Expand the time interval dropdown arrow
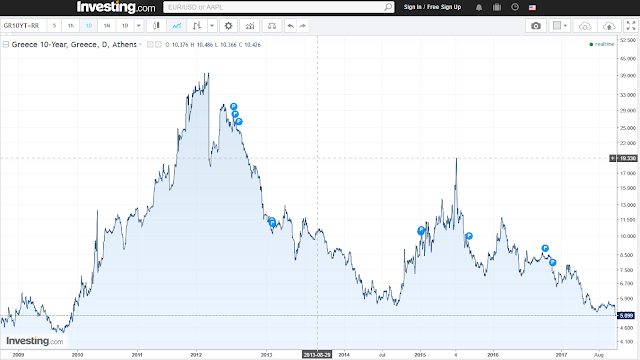Image resolution: width=640 pixels, height=360 pixels. tap(139, 26)
